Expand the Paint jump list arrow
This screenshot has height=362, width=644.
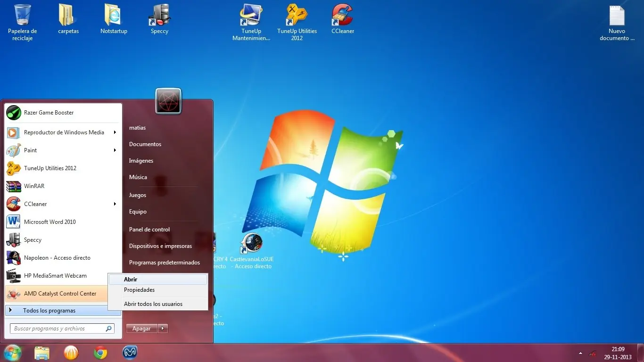tap(115, 150)
